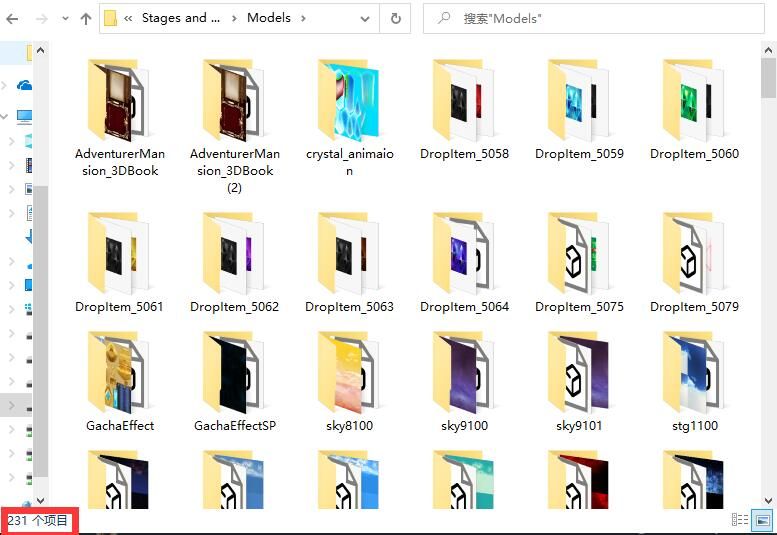
Task: Expand the tree node beside the filmstrip icon
Action: click(x=12, y=165)
